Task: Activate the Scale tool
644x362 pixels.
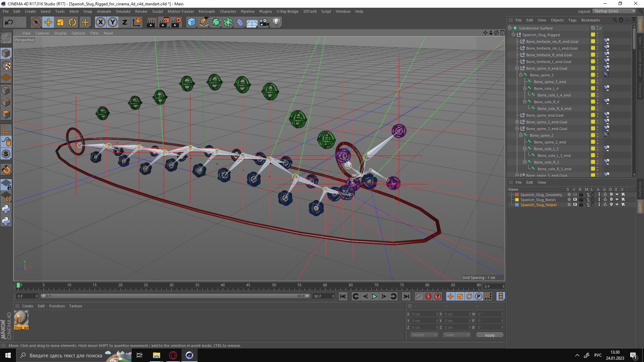Action: coord(60,22)
